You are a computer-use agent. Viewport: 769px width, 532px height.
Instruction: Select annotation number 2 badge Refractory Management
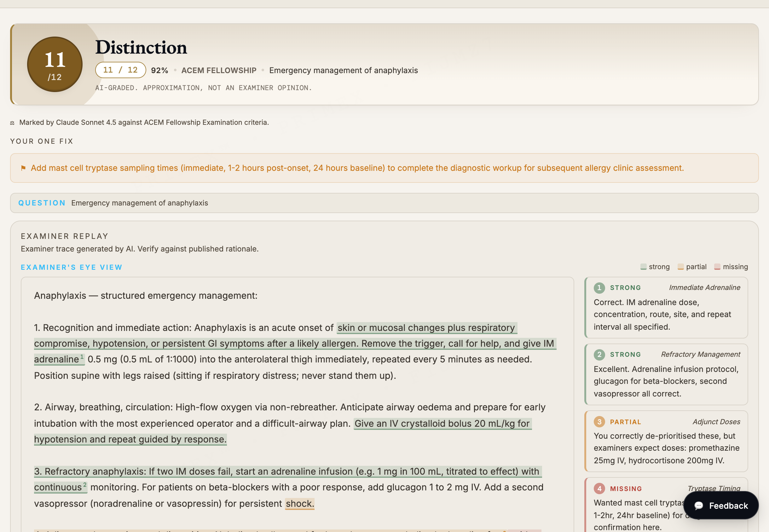pos(599,355)
